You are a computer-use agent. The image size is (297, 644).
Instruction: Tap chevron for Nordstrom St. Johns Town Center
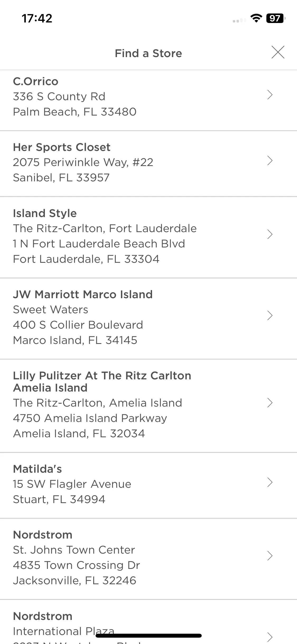(x=270, y=556)
